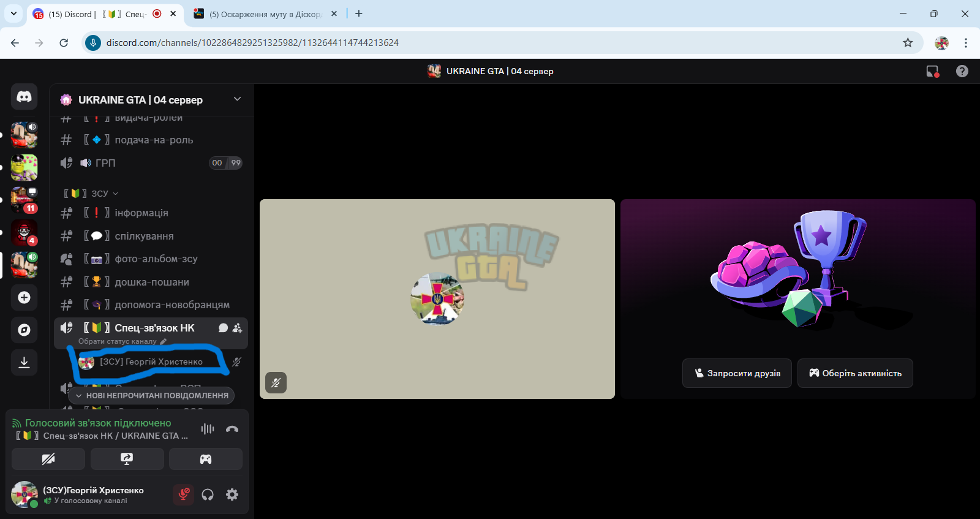Open a new browser tab
This screenshot has height=519, width=980.
(x=359, y=13)
